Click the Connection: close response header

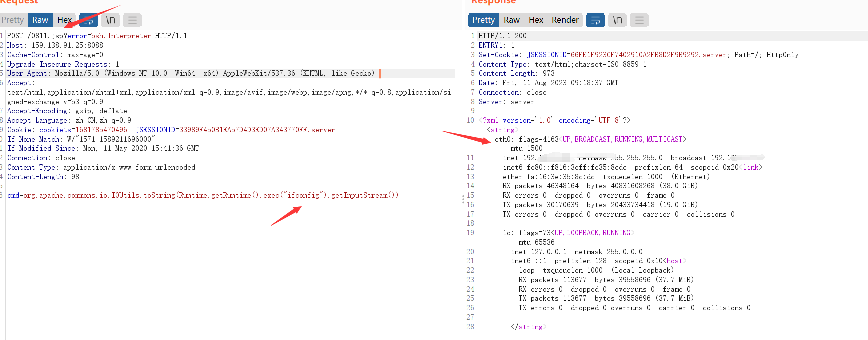(512, 92)
